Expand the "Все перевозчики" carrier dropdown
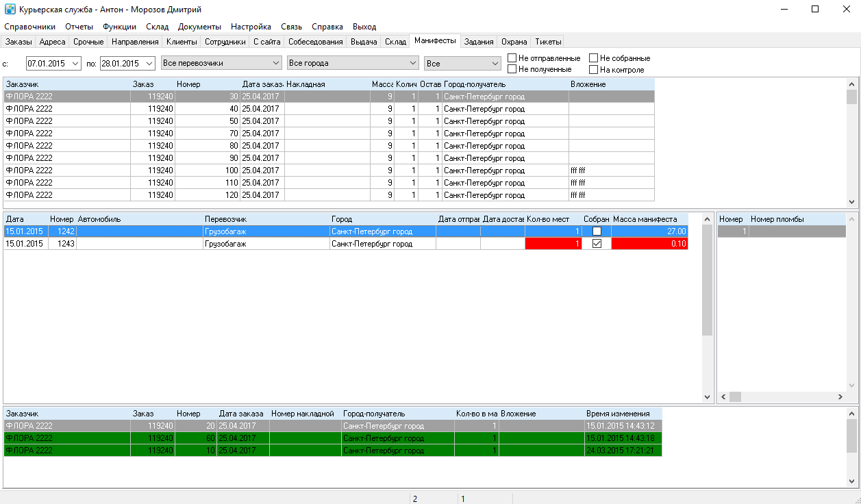 276,63
